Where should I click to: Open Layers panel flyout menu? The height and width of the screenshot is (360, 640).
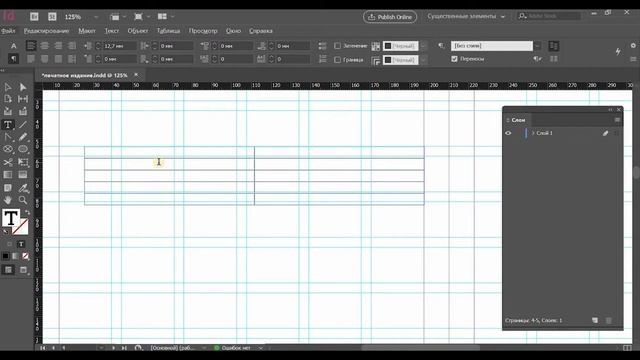click(617, 120)
